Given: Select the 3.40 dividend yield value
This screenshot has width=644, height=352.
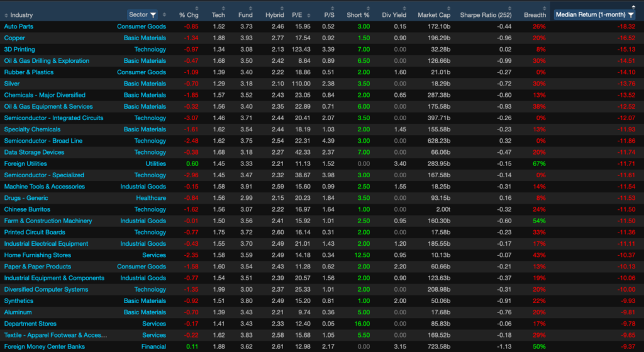Looking at the screenshot, I should point(400,163).
